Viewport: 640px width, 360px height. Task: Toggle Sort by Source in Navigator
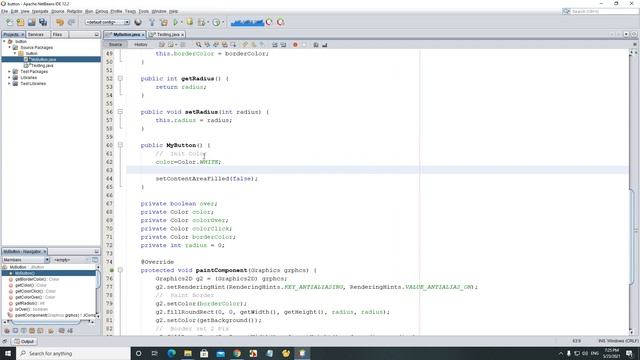pyautogui.click(x=70, y=331)
